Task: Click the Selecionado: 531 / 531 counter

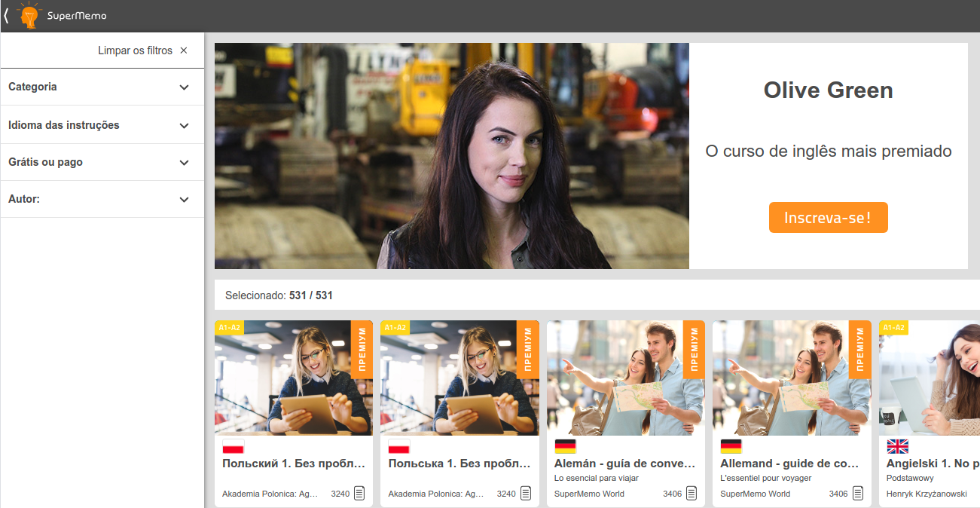Action: [279, 295]
